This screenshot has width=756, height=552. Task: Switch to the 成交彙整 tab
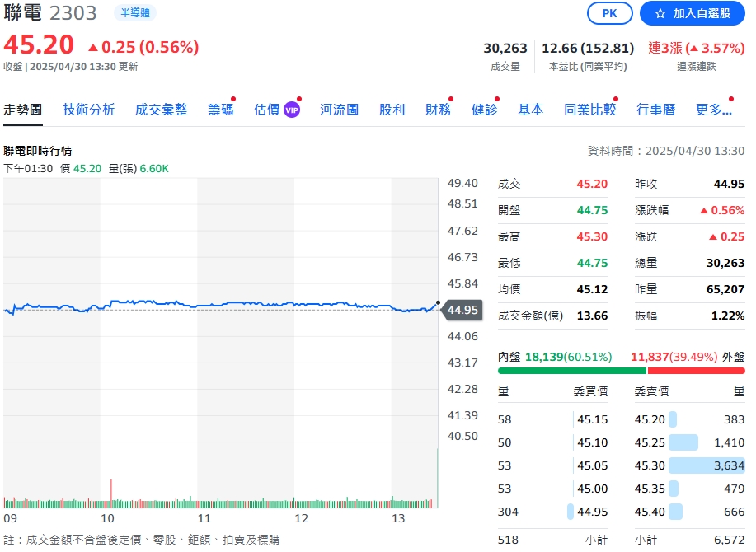(x=162, y=109)
